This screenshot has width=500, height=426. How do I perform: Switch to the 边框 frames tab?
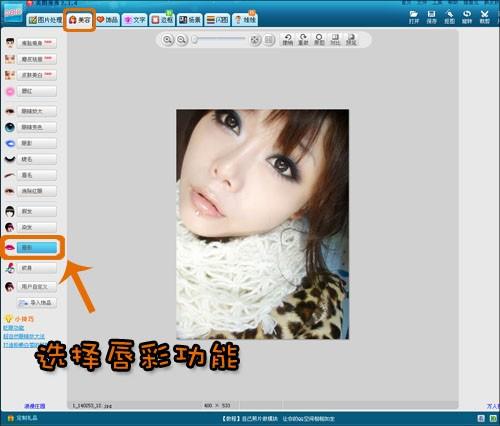[162, 20]
